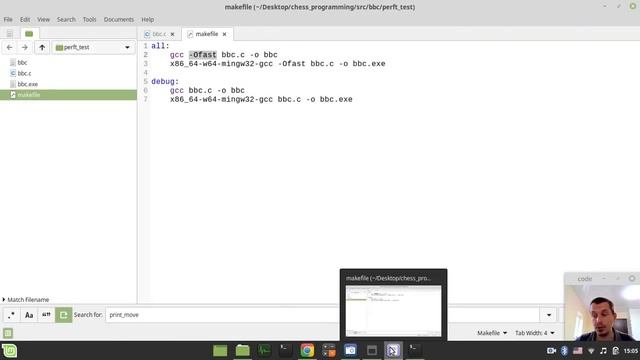The height and width of the screenshot is (360, 640).
Task: Select makefile in file browser
Action: click(x=68, y=95)
